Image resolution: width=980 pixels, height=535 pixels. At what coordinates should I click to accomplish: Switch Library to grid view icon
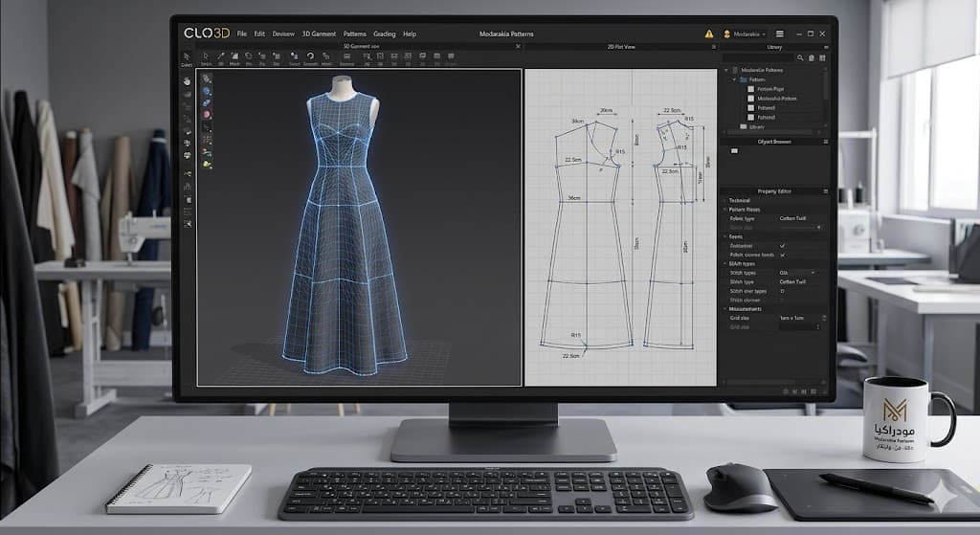pyautogui.click(x=822, y=57)
